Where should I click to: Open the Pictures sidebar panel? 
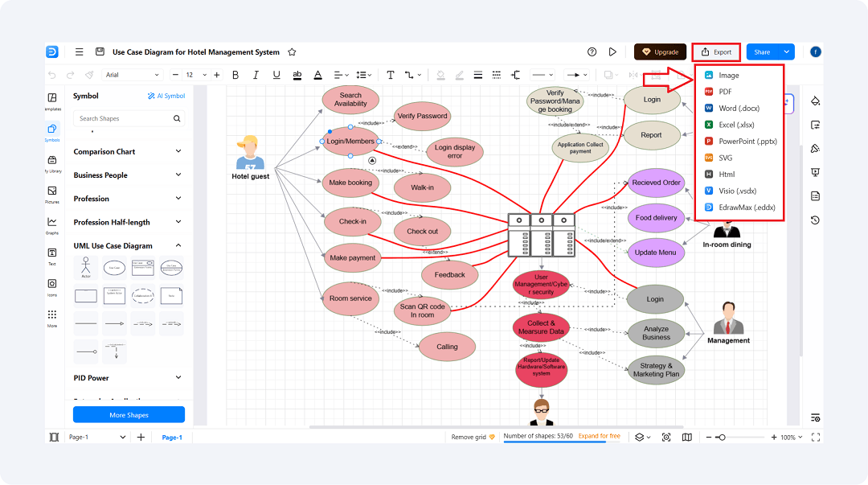click(52, 195)
